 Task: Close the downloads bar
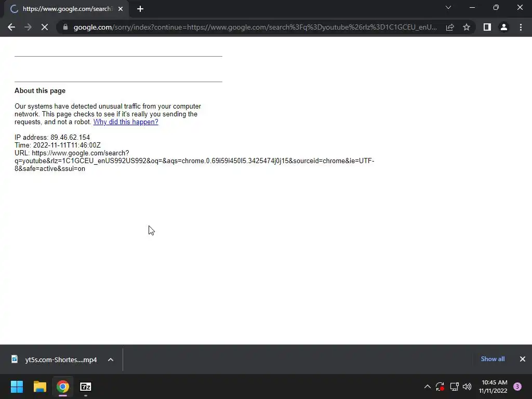523,359
